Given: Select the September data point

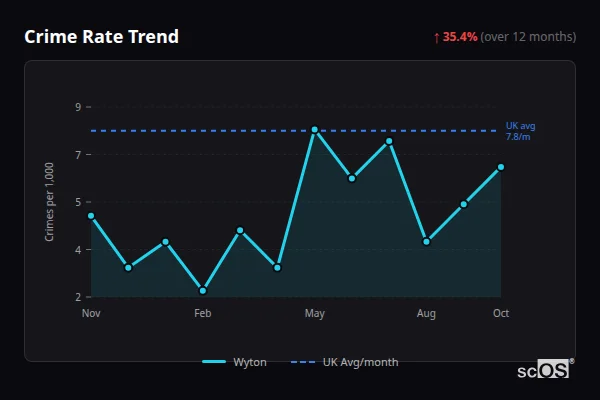Looking at the screenshot, I should point(464,204).
